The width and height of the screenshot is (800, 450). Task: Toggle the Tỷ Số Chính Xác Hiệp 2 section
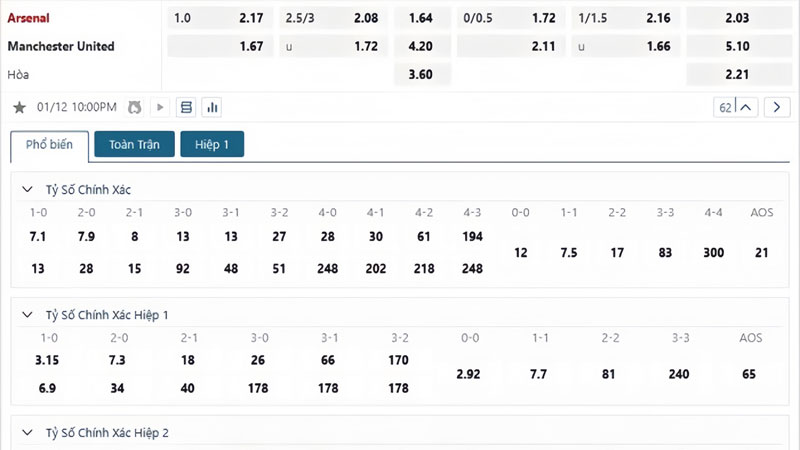28,432
